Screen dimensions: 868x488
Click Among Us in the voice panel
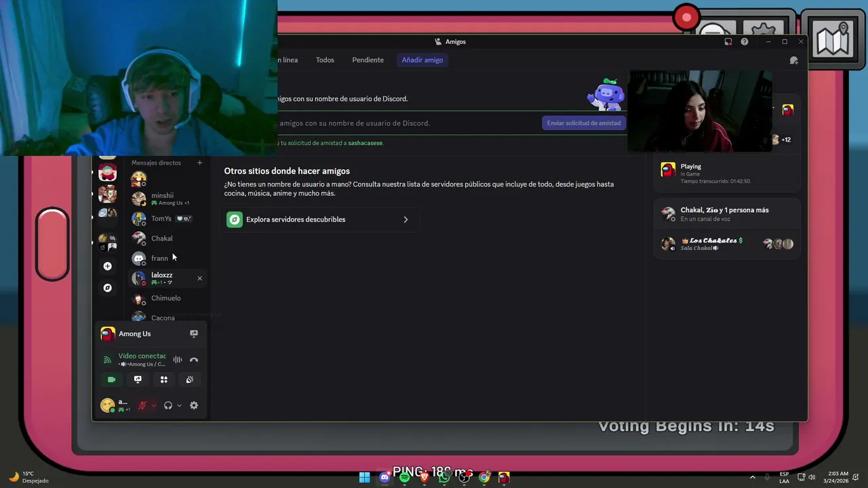134,333
